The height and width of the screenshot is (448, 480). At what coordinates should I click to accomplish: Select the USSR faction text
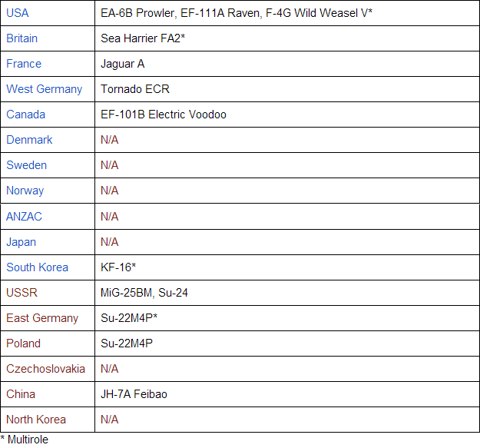click(22, 293)
